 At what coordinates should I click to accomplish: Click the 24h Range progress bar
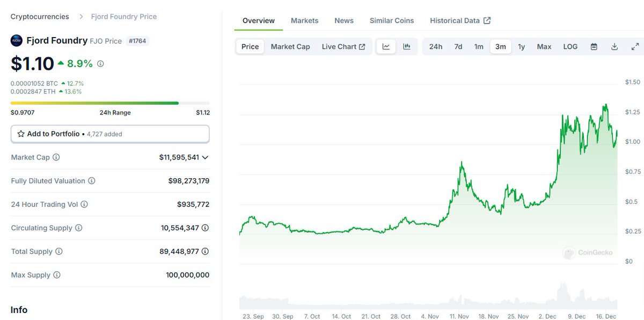coord(110,103)
